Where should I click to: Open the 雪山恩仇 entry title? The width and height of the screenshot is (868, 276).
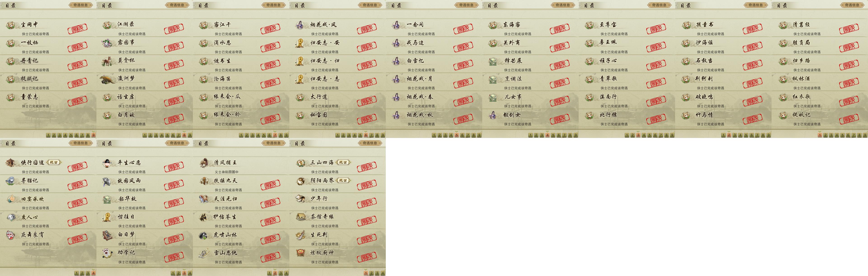(225, 253)
